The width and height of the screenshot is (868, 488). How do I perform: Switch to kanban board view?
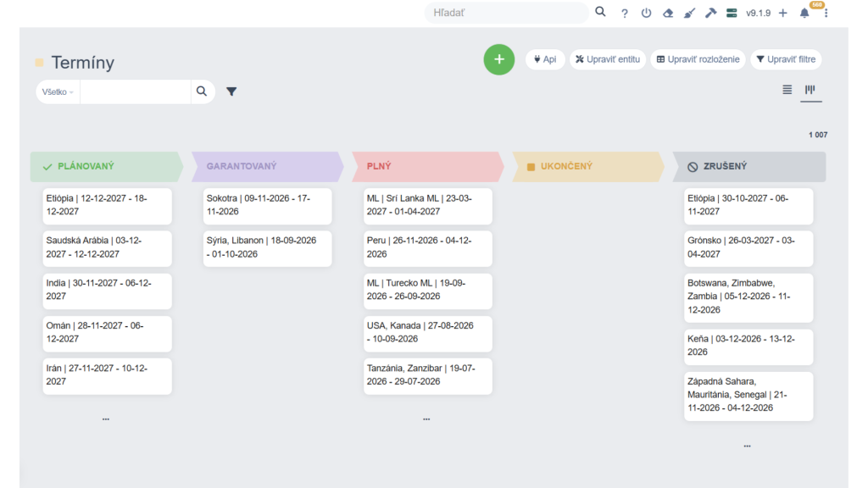pos(810,90)
